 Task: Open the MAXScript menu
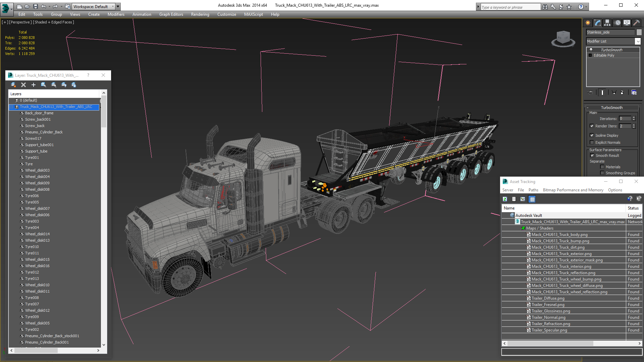pos(253,14)
